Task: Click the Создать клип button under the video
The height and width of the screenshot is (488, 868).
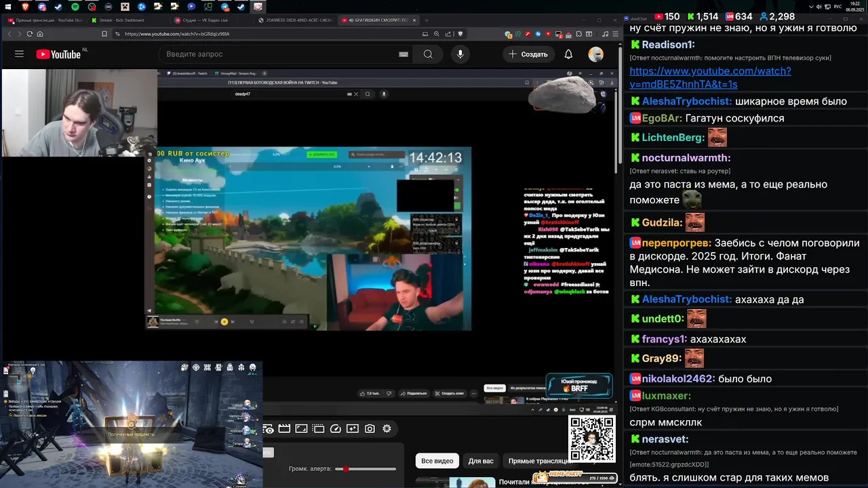Action: click(448, 393)
